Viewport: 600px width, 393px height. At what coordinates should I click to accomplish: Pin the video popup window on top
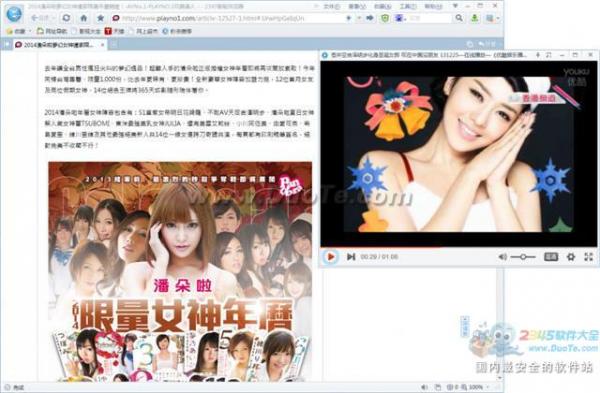(538, 55)
